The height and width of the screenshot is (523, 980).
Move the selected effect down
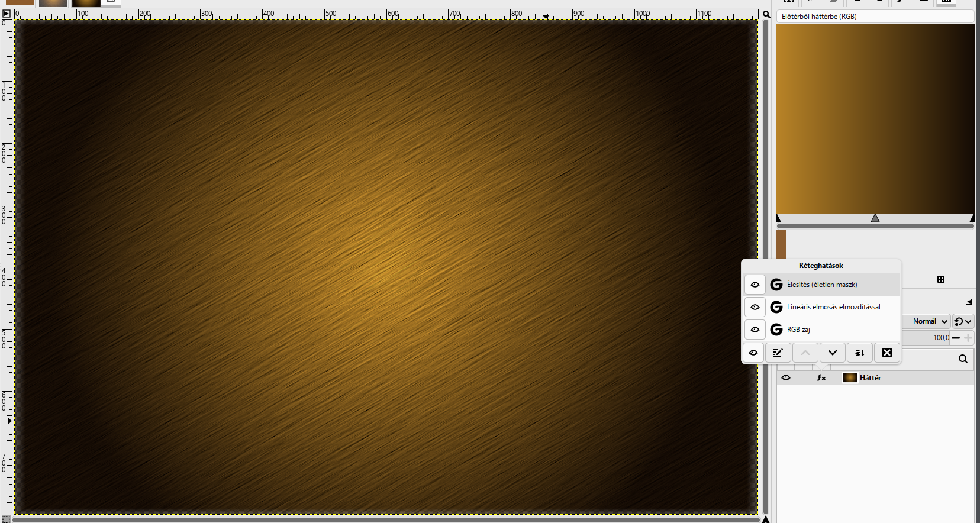point(833,353)
